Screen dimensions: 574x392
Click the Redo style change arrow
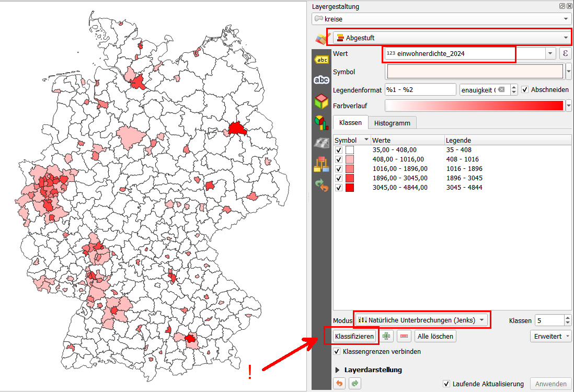pyautogui.click(x=354, y=383)
